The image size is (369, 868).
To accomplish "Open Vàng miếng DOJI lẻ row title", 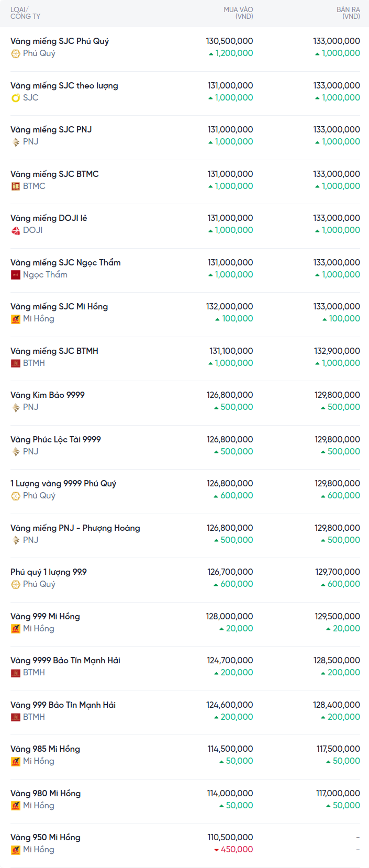I will 49,218.
